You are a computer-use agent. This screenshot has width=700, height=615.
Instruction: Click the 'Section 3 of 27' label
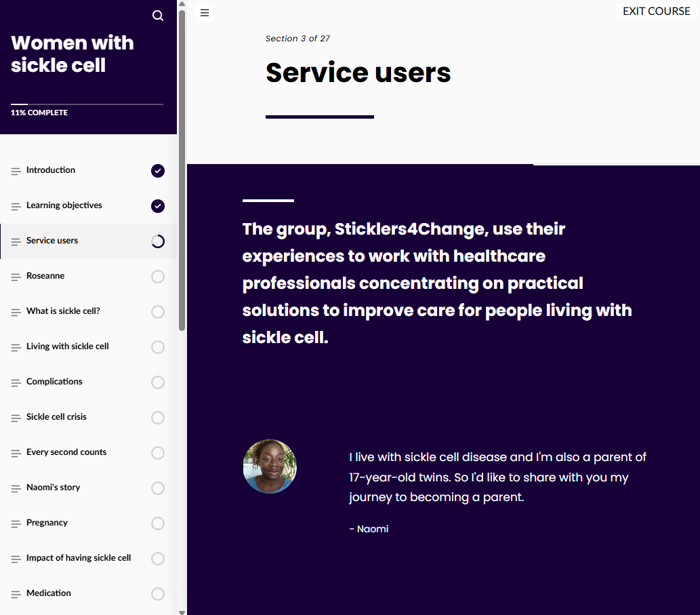pos(297,39)
